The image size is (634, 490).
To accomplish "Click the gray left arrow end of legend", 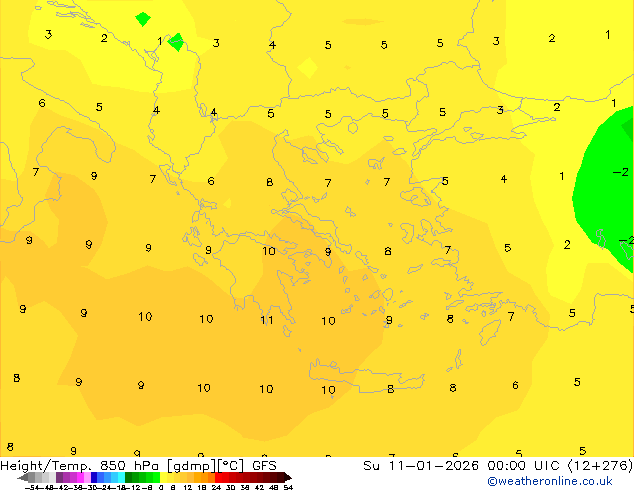I will point(22,478).
